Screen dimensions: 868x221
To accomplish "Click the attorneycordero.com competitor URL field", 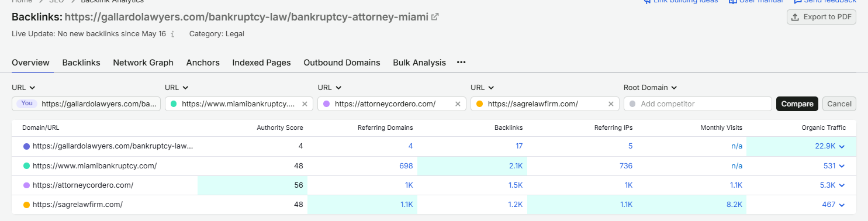I will pos(392,104).
